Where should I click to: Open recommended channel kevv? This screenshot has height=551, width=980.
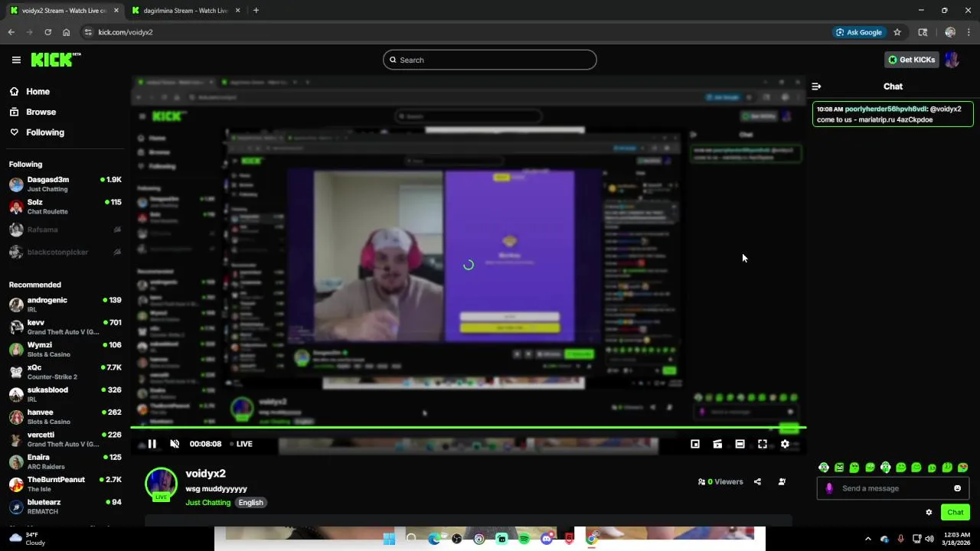point(65,327)
